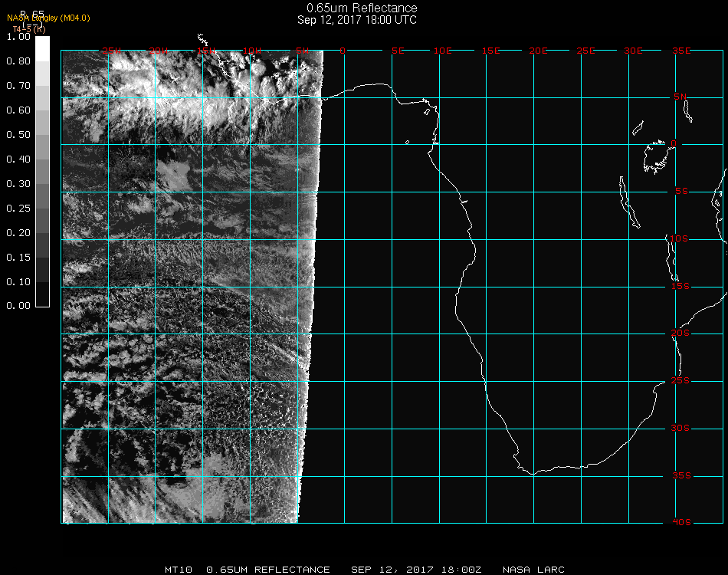Click the colorbar value '1.00'
Image resolution: width=728 pixels, height=575 pixels.
18,37
